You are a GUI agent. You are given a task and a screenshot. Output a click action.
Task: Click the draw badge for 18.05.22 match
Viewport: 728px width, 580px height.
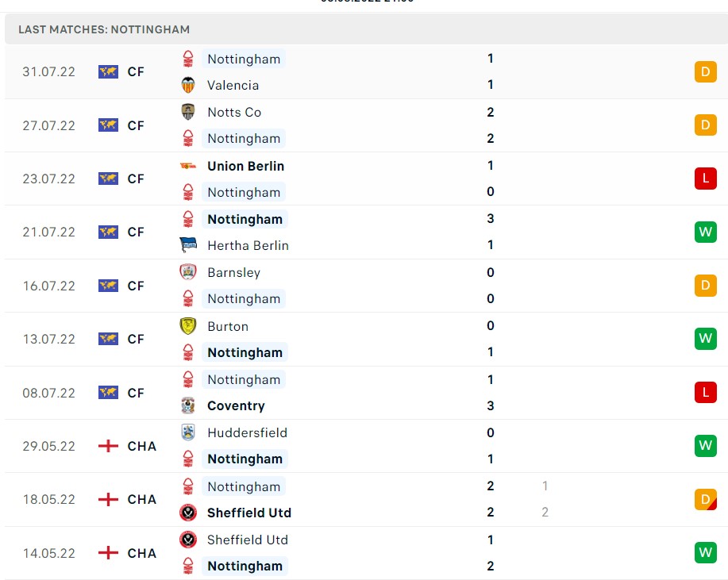[705, 499]
